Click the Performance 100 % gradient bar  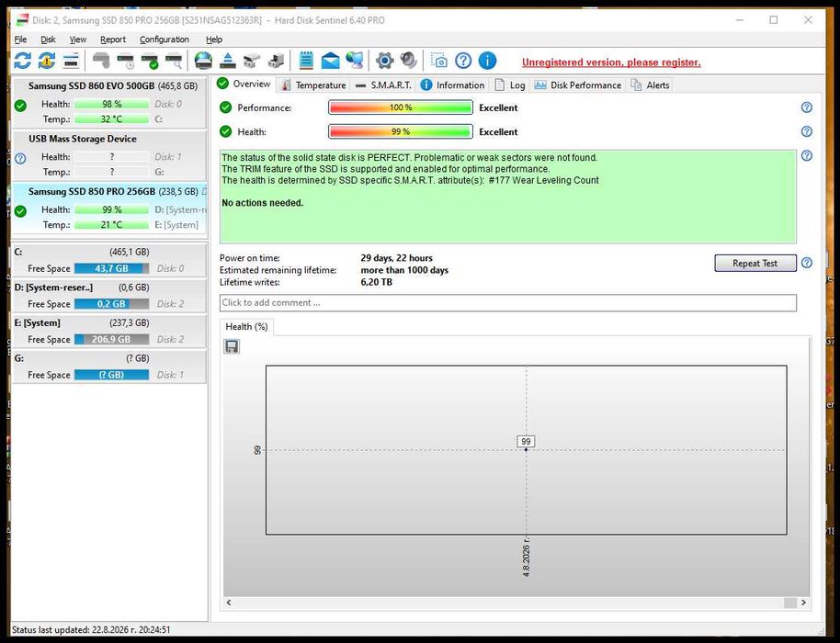click(400, 107)
